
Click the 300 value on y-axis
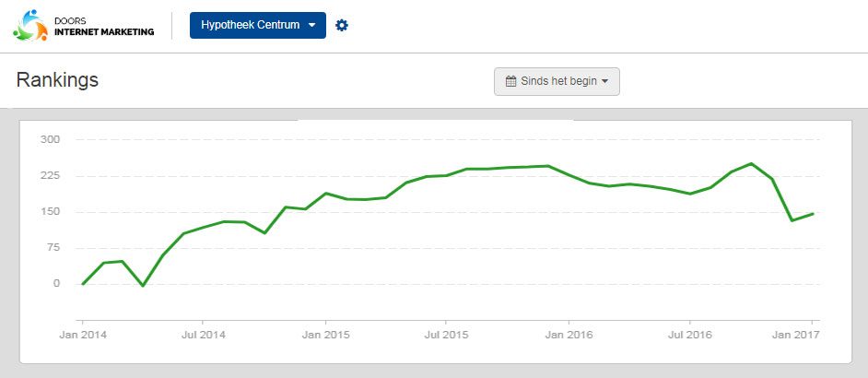tap(51, 139)
